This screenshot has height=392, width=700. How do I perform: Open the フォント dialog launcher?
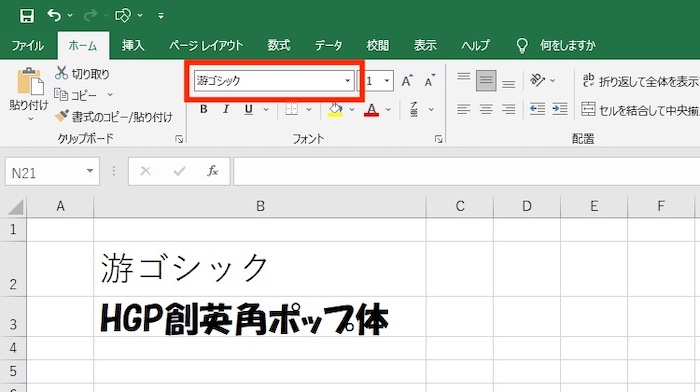[x=438, y=139]
